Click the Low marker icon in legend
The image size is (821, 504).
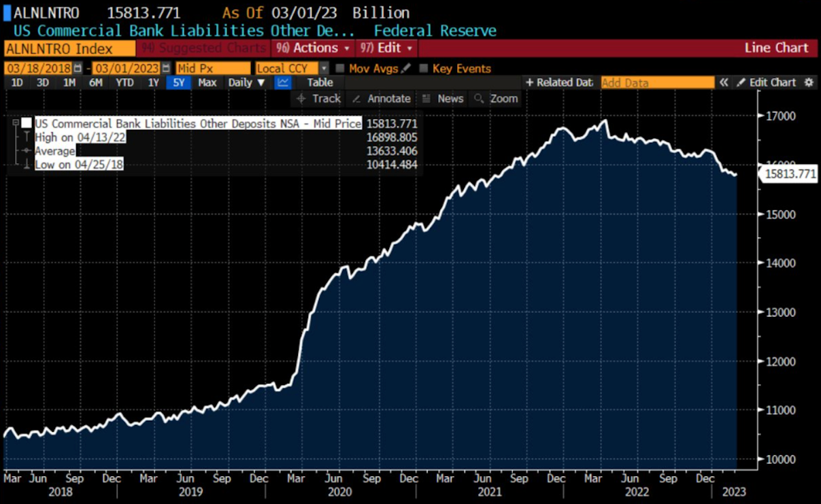(x=27, y=165)
